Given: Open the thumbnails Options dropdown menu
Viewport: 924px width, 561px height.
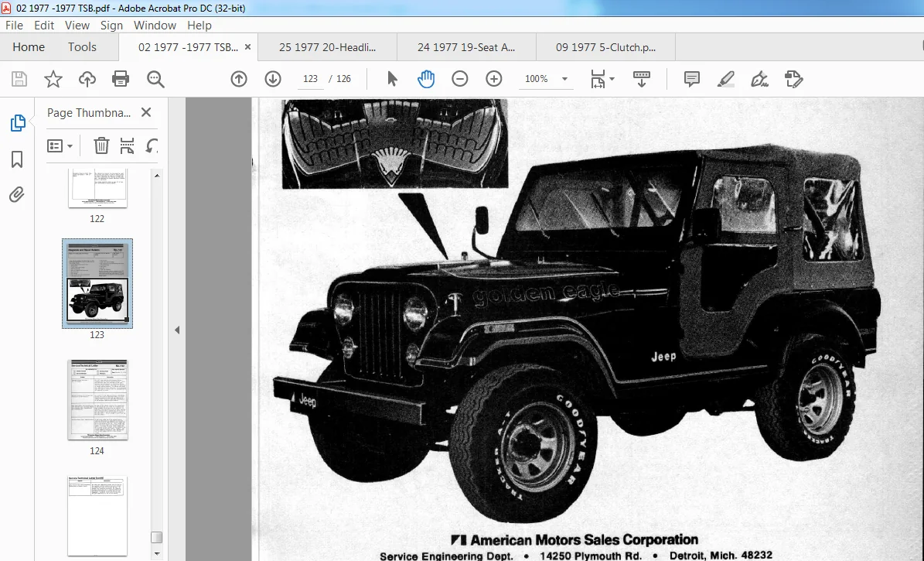Looking at the screenshot, I should pos(60,145).
